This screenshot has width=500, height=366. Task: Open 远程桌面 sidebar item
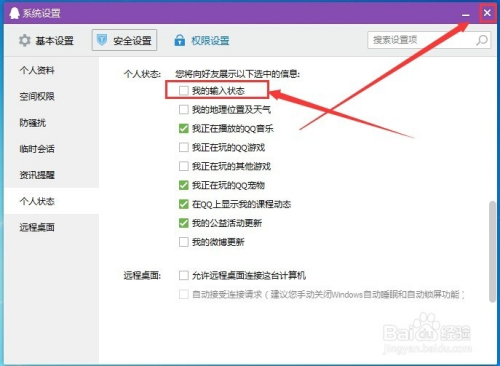[x=52, y=227]
